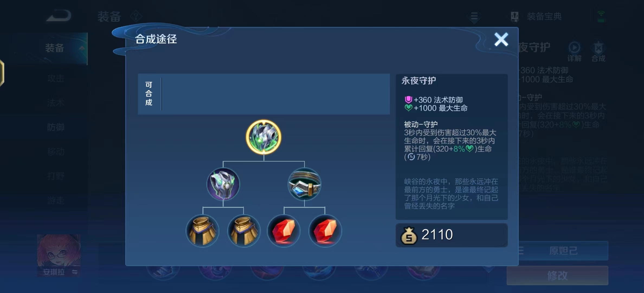Tap the belt component icon
Image resolution: width=644 pixels, height=293 pixels.
304,184
